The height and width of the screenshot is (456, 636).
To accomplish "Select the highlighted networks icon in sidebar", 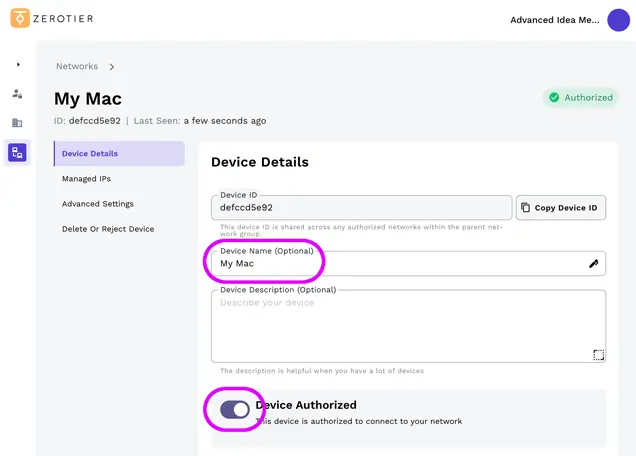I will 17,153.
